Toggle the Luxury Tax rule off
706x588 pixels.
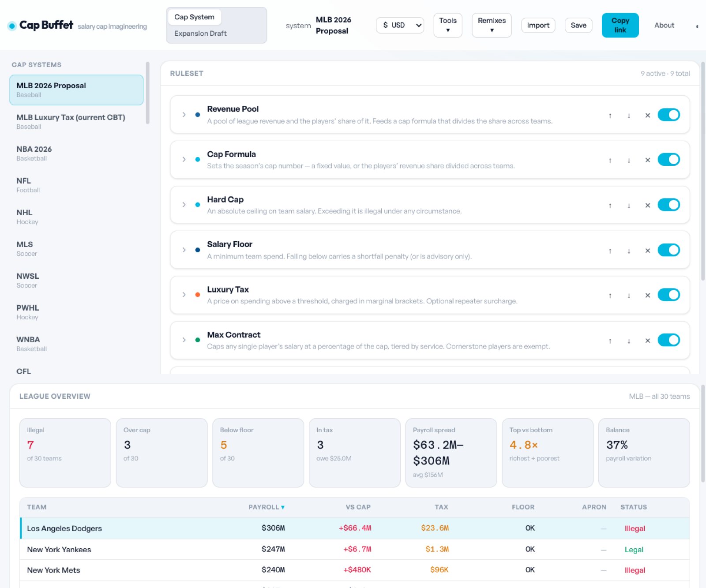click(x=668, y=295)
